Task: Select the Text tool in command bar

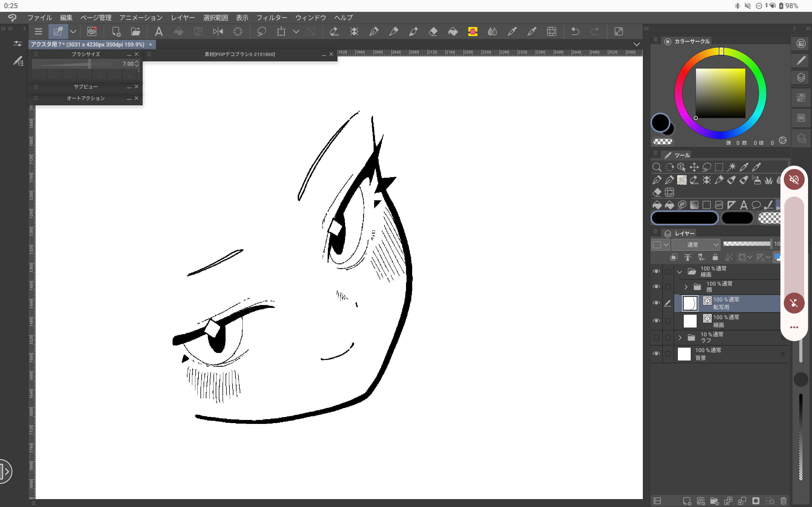Action: [159, 32]
